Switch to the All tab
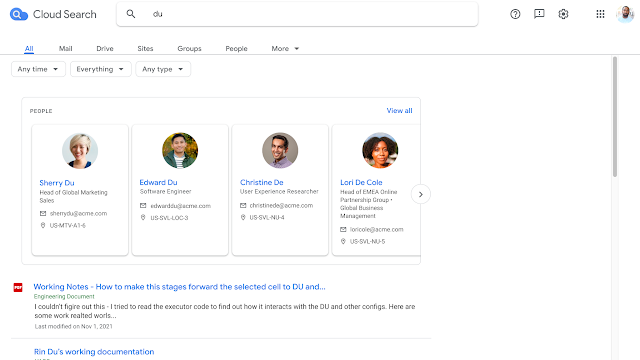Viewport: 640px width, 360px height. click(29, 49)
